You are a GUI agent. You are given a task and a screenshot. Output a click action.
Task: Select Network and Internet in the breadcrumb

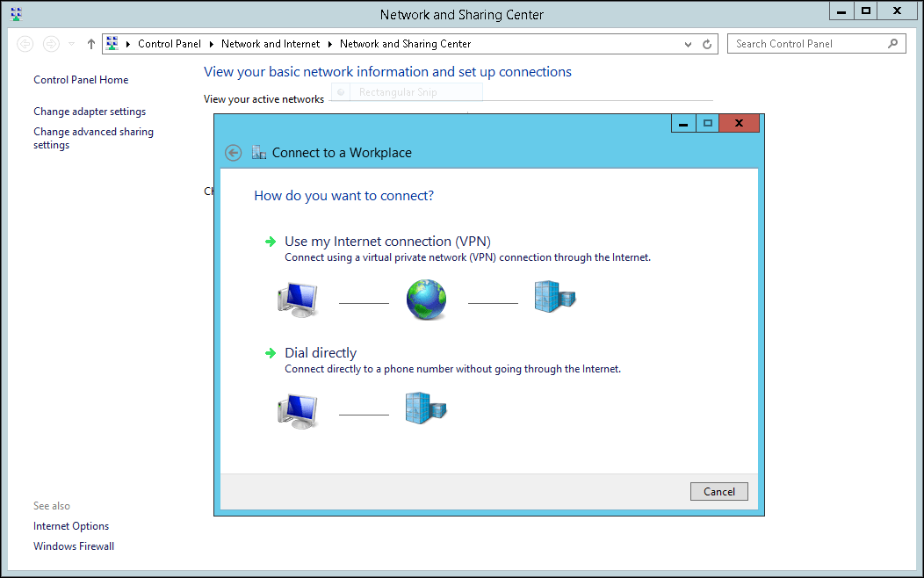click(x=271, y=44)
